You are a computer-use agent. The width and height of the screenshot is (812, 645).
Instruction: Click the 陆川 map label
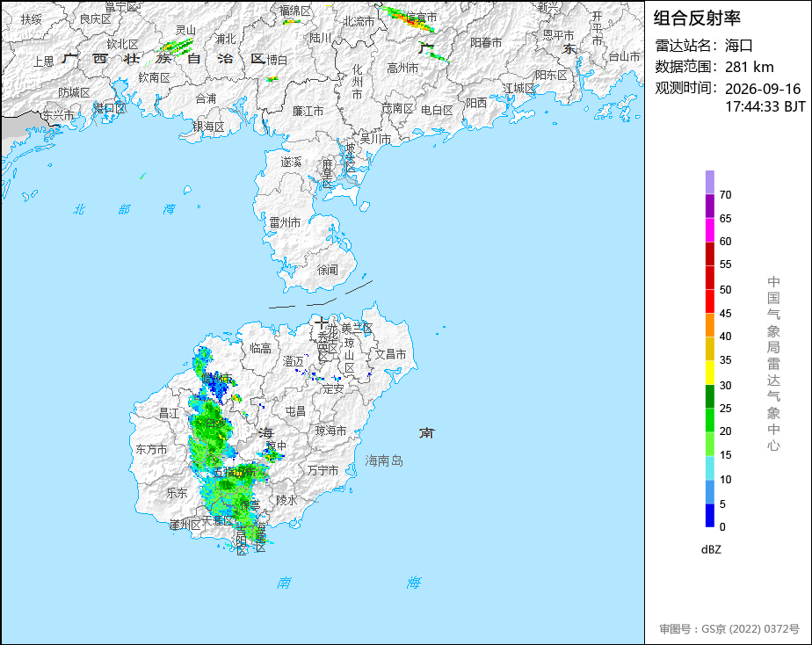pos(320,37)
